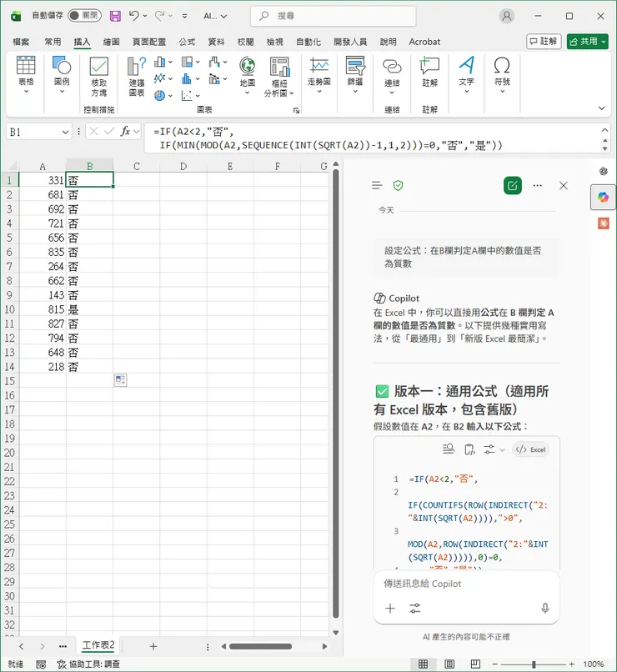Click the horizontal scrollbar thumb
This screenshot has width=617, height=672.
coord(260,646)
